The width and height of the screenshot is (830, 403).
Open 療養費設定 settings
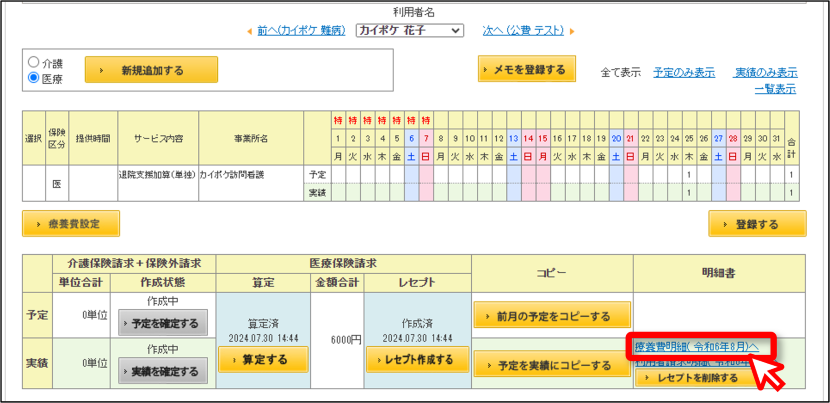71,223
